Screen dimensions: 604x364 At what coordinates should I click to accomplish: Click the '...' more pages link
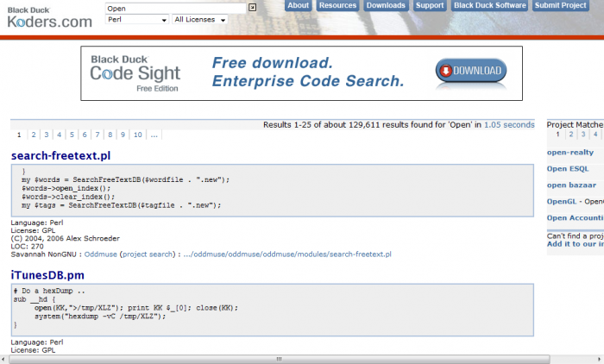[154, 135]
